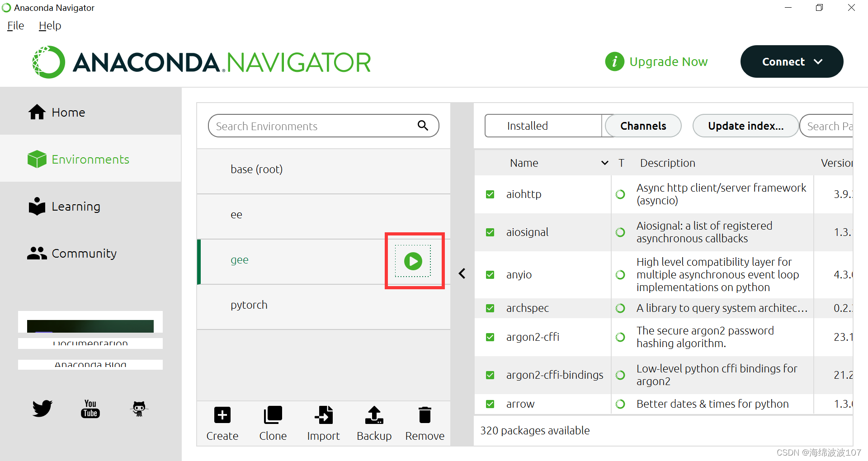Toggle the anyio package checkbox

[490, 275]
